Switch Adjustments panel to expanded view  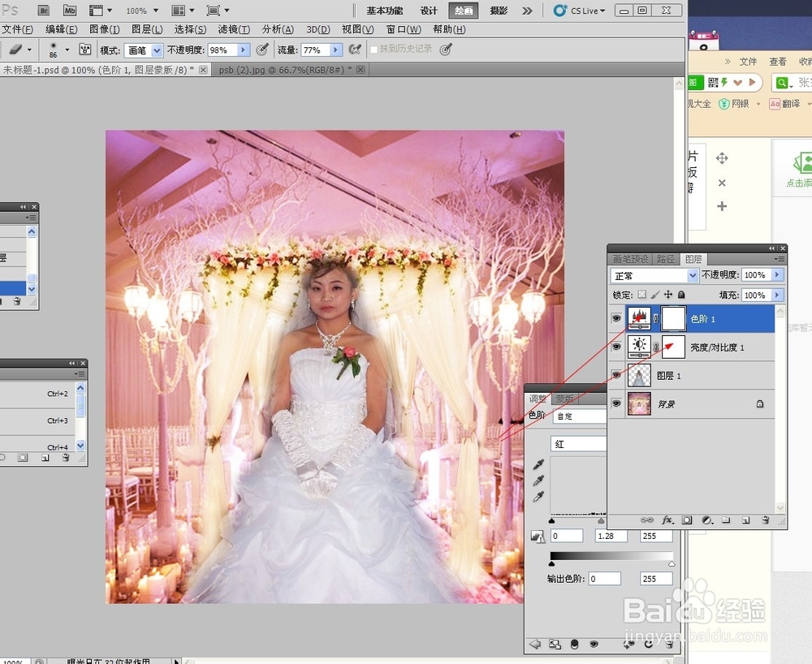click(555, 645)
